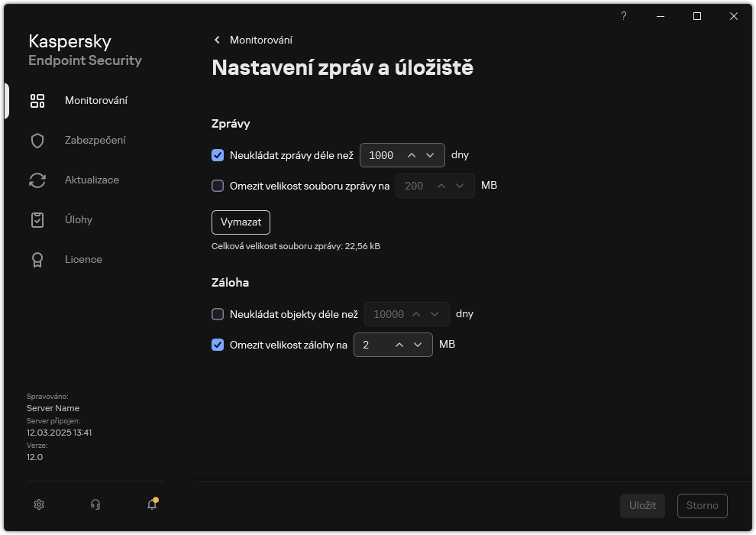The image size is (756, 535).
Task: Open Zabezpečení via the shield icon
Action: (x=37, y=140)
